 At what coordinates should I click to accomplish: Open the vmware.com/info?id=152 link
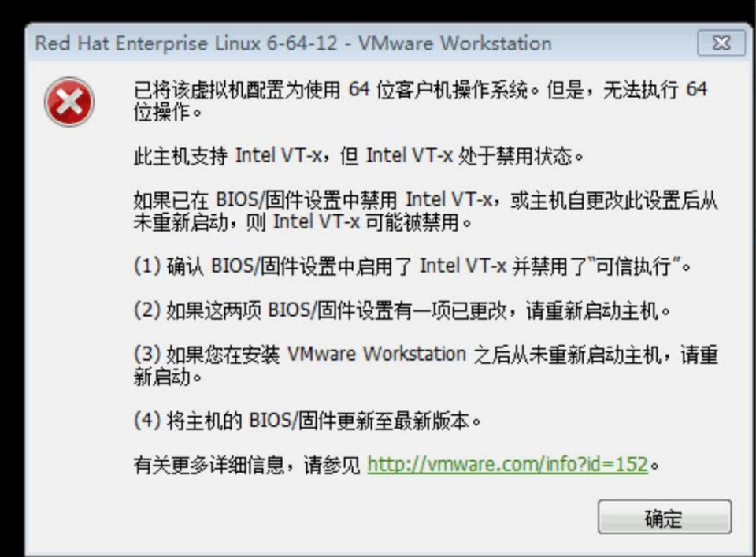tap(507, 464)
